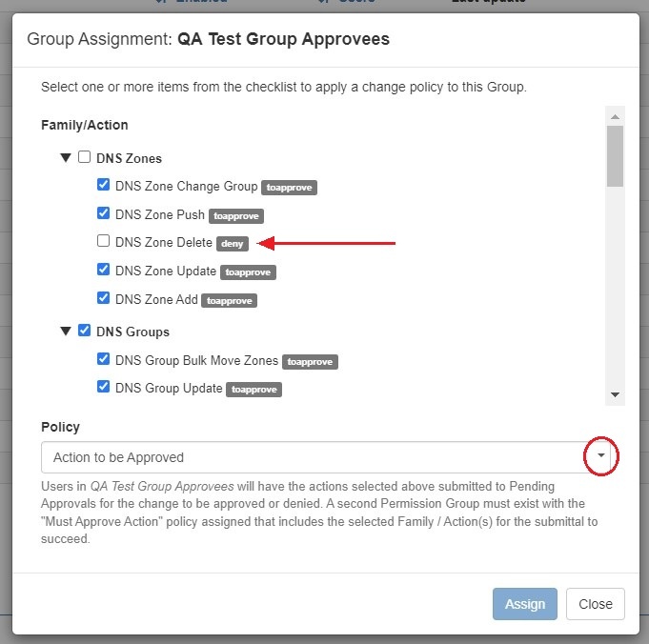Image resolution: width=649 pixels, height=644 pixels.
Task: Collapse the DNS Groups tree triangle
Action: pos(66,332)
